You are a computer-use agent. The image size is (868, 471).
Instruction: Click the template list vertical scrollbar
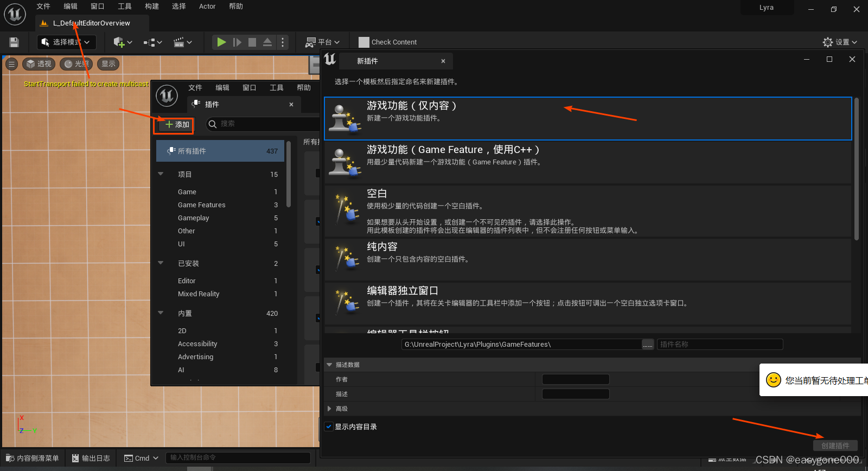tap(857, 169)
